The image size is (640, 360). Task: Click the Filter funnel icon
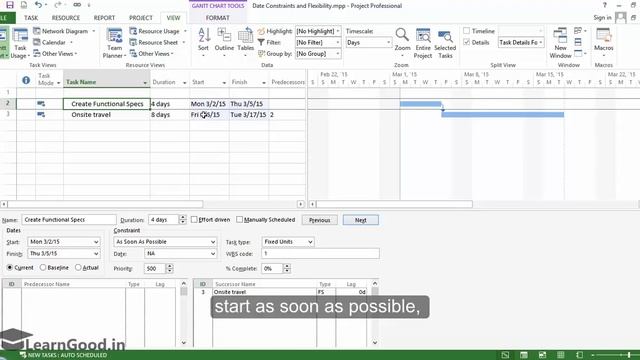(x=261, y=42)
